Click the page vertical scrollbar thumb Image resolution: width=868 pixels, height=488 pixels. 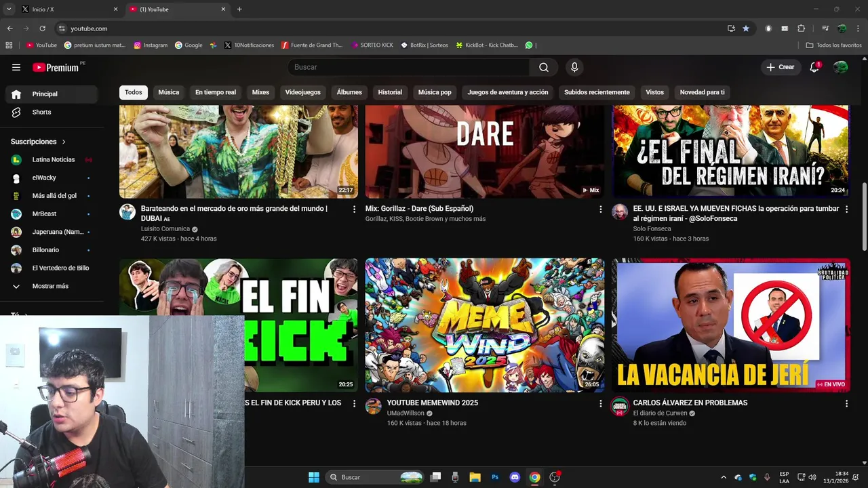coord(864,217)
